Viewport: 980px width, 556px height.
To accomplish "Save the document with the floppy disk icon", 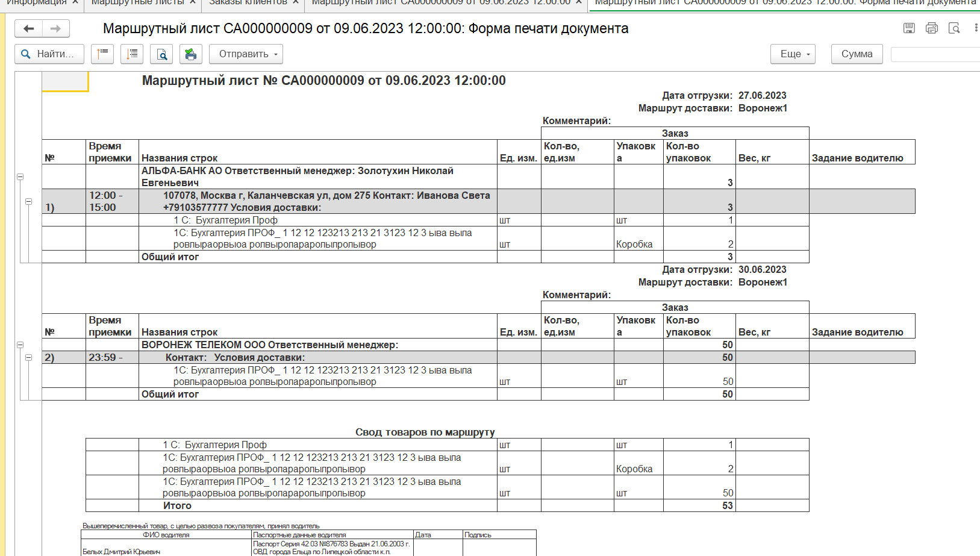I will 910,28.
